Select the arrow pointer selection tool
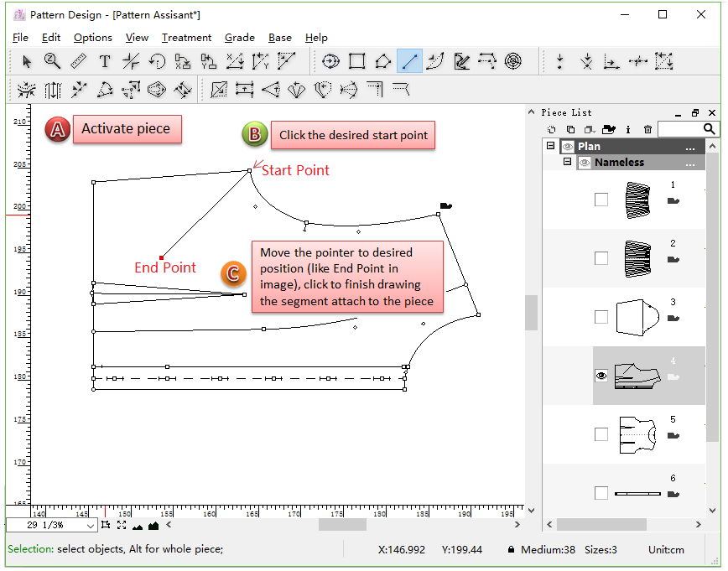Screen dimensions: 728x571 point(27,61)
